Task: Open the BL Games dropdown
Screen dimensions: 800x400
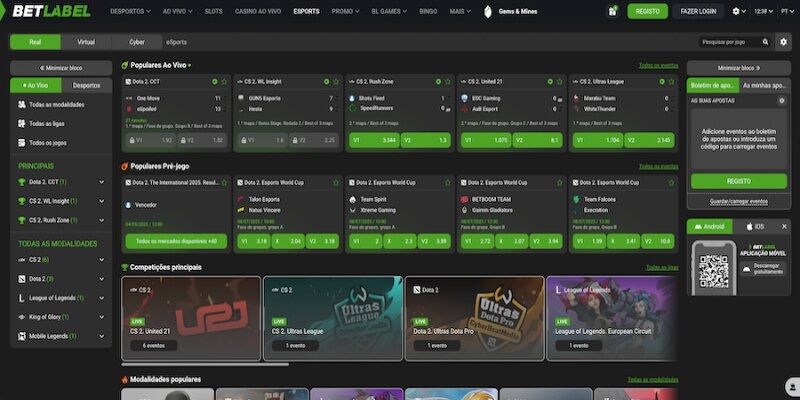Action: coord(389,11)
